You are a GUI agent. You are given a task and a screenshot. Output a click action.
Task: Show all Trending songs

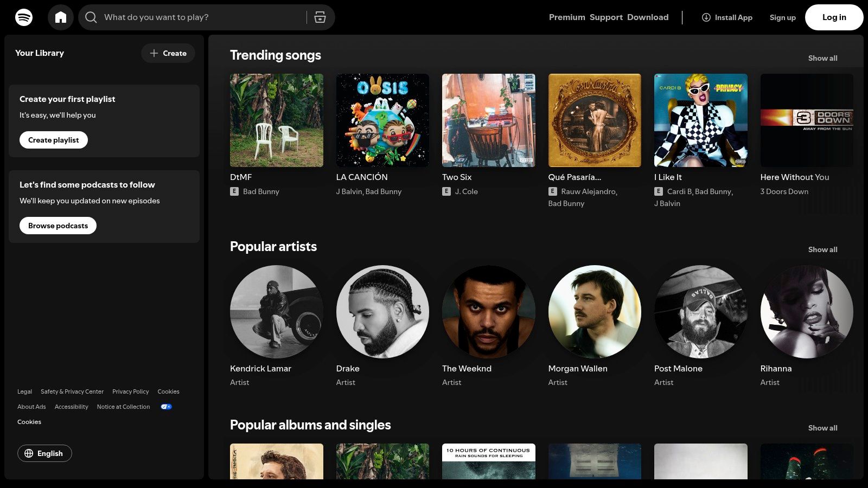[x=822, y=58]
